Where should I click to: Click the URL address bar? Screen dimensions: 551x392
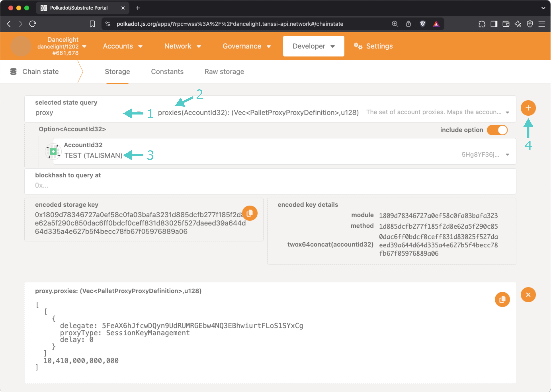(x=230, y=24)
